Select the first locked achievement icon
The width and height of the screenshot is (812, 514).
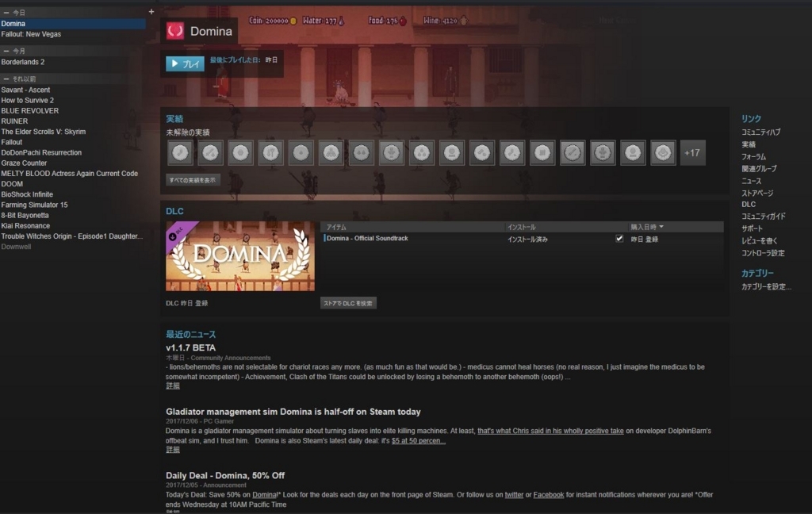point(180,153)
